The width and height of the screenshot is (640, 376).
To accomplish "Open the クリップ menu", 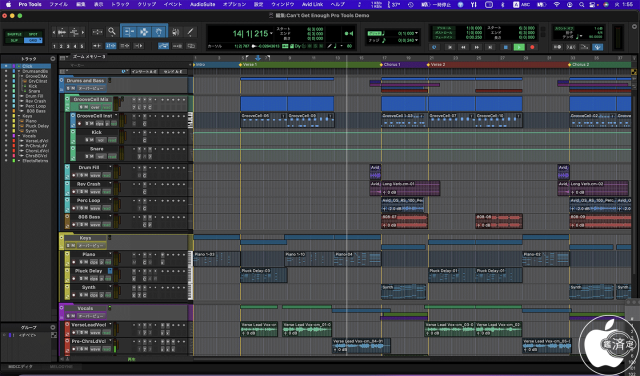I will click(x=147, y=4).
